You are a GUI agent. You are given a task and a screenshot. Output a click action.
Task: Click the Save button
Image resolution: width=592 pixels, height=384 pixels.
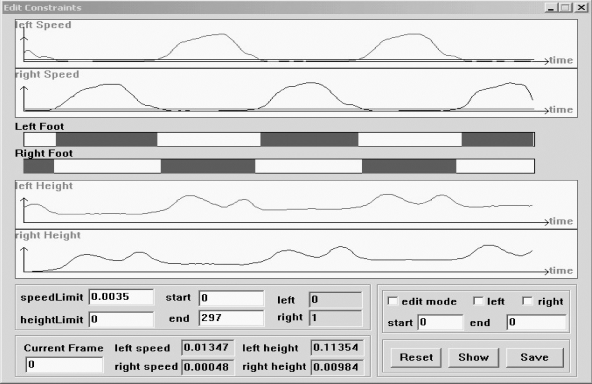coord(535,357)
